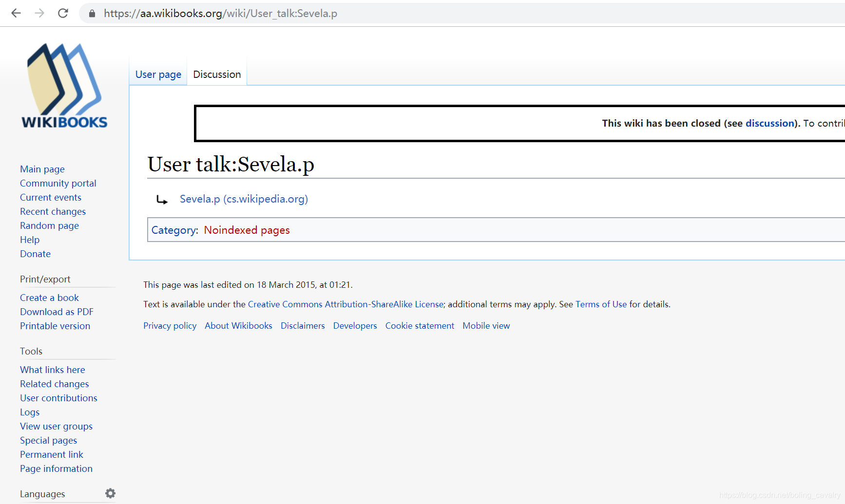Image resolution: width=845 pixels, height=504 pixels.
Task: Switch to Mobile view in footer
Action: pos(486,326)
